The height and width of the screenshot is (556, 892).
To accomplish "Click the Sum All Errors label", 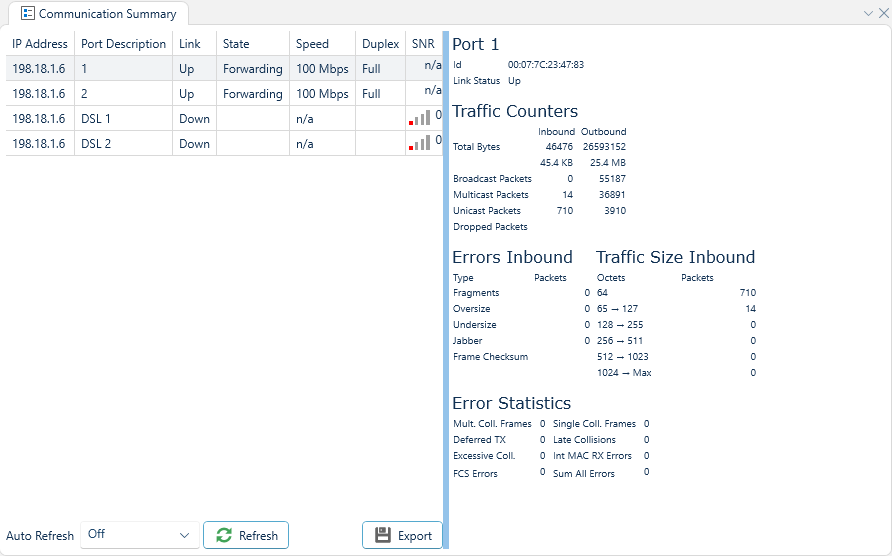I will [x=584, y=473].
